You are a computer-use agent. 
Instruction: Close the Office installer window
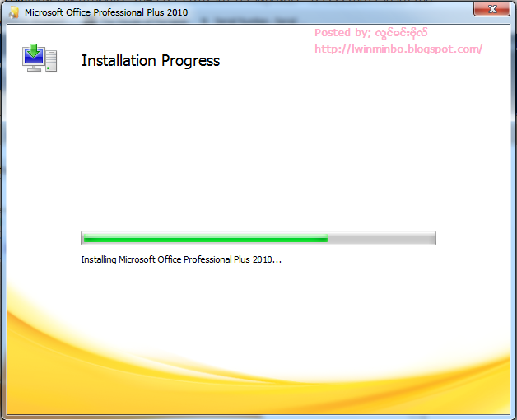(491, 8)
